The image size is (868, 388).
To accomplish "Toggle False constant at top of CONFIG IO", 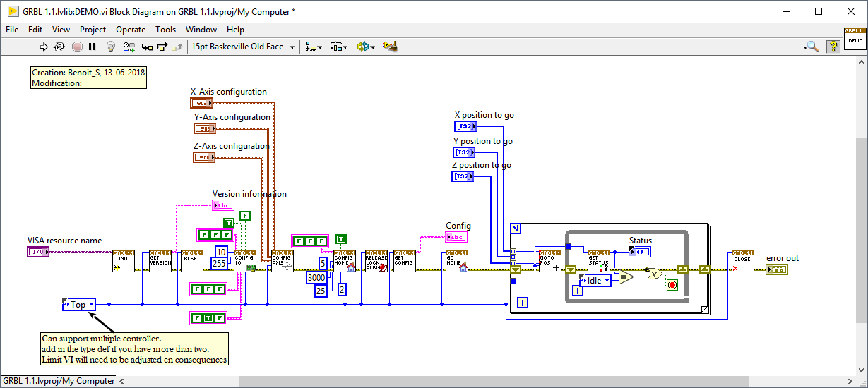I will [x=244, y=216].
